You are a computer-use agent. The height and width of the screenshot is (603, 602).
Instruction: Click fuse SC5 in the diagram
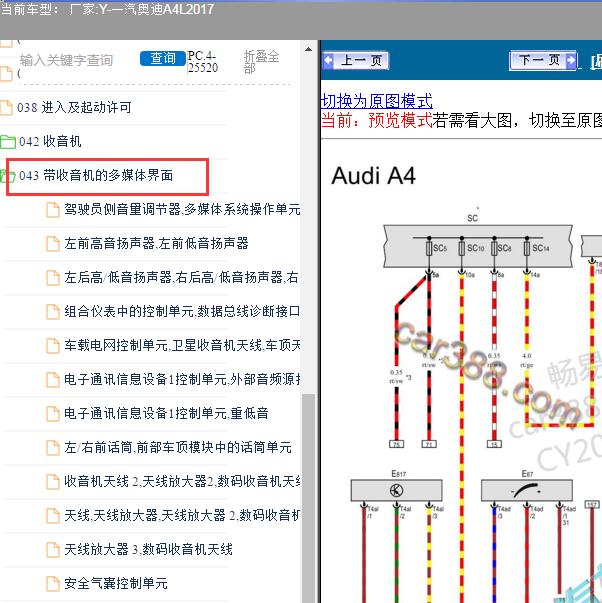pyautogui.click(x=429, y=248)
